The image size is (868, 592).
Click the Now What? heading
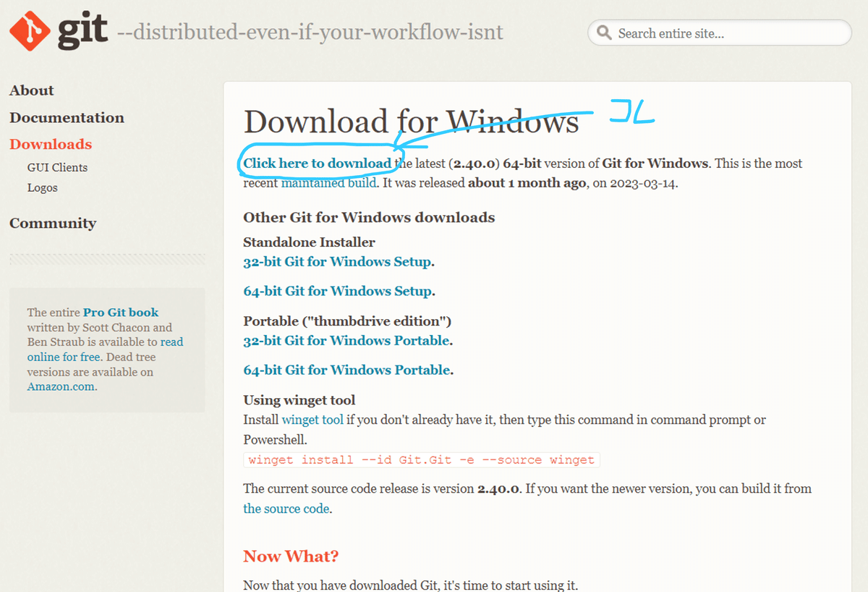point(291,556)
